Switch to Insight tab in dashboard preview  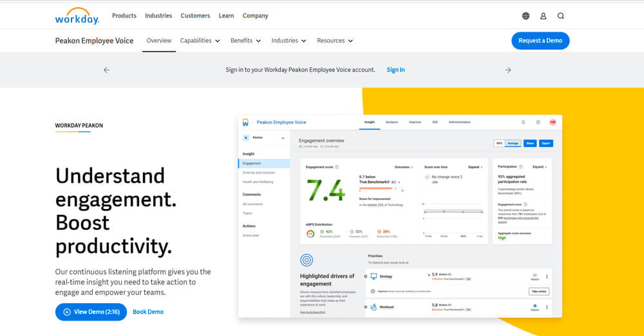click(370, 122)
